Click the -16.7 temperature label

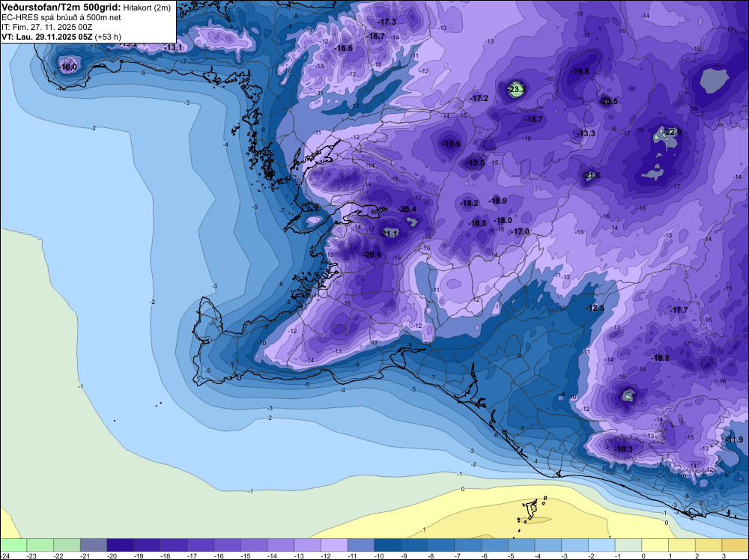[375, 36]
